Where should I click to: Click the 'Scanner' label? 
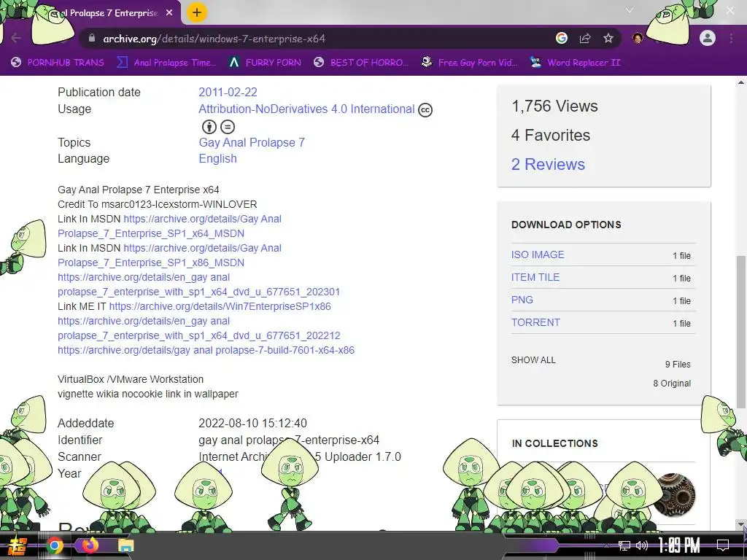pyautogui.click(x=79, y=456)
